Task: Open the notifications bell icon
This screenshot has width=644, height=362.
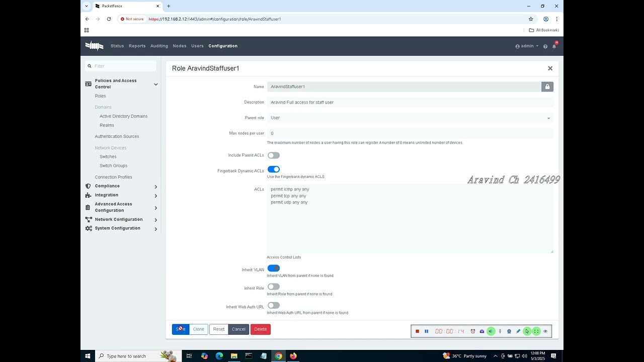Action: [554, 46]
